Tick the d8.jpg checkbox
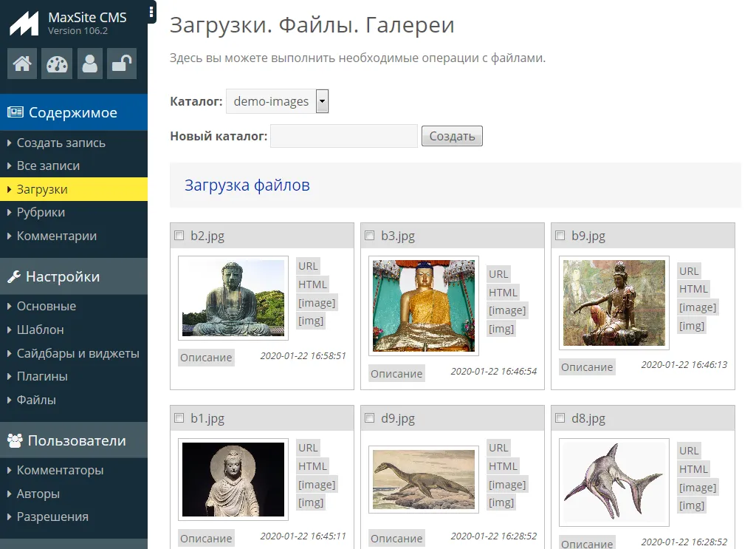The height and width of the screenshot is (549, 756). (x=560, y=418)
